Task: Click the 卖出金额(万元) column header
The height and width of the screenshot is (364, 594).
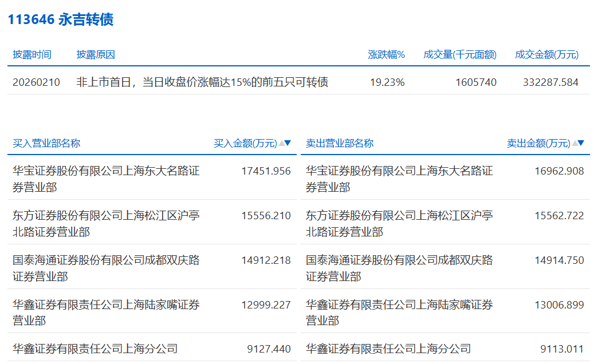Action: (538, 143)
